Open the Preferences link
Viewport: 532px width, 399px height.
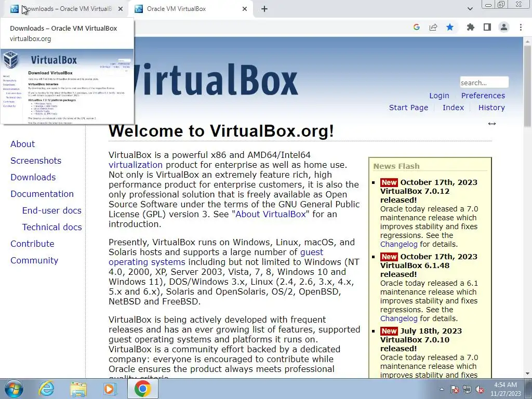pyautogui.click(x=483, y=96)
